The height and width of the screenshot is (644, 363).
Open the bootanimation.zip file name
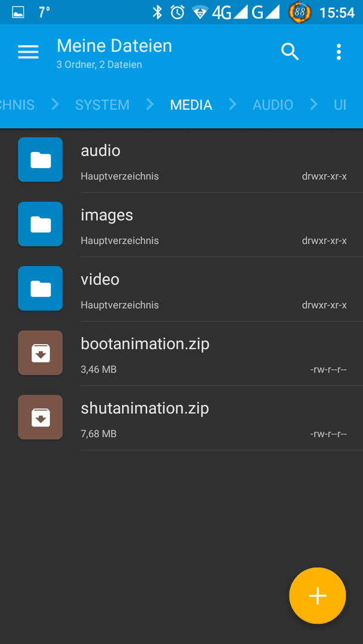(145, 344)
